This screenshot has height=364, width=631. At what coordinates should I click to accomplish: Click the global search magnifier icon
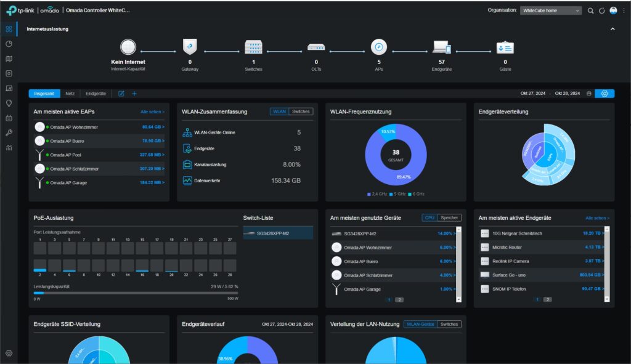click(590, 11)
